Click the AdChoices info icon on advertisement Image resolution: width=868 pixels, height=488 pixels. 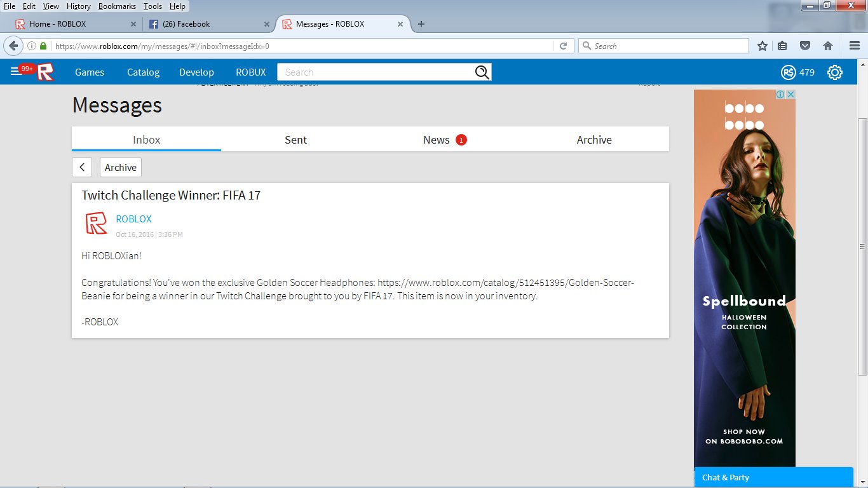pyautogui.click(x=781, y=94)
